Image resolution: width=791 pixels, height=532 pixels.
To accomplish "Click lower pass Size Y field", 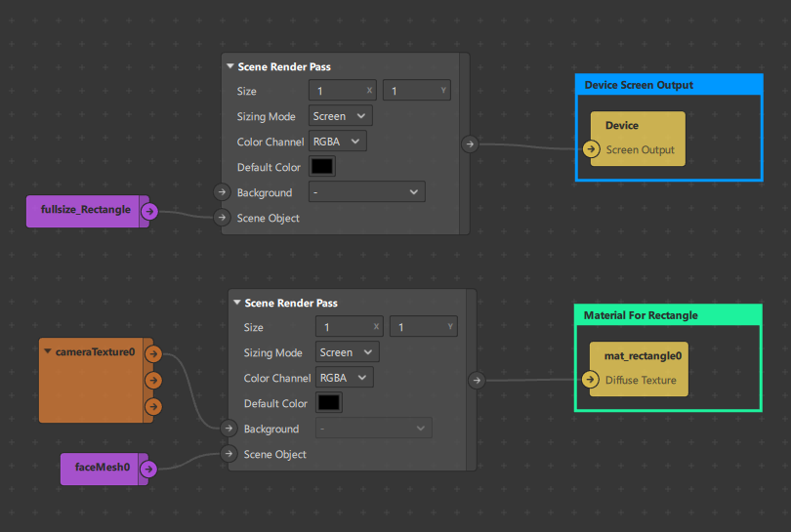I will 424,326.
